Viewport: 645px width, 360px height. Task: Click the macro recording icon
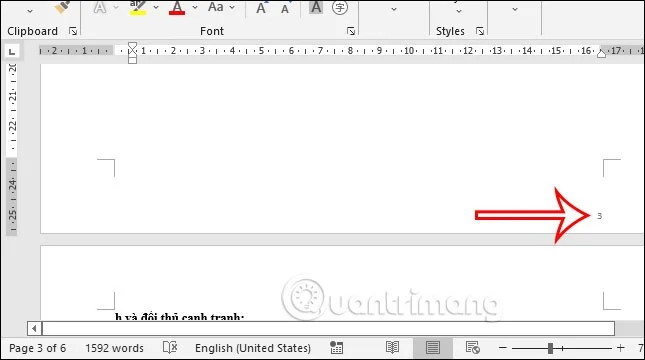(x=336, y=348)
